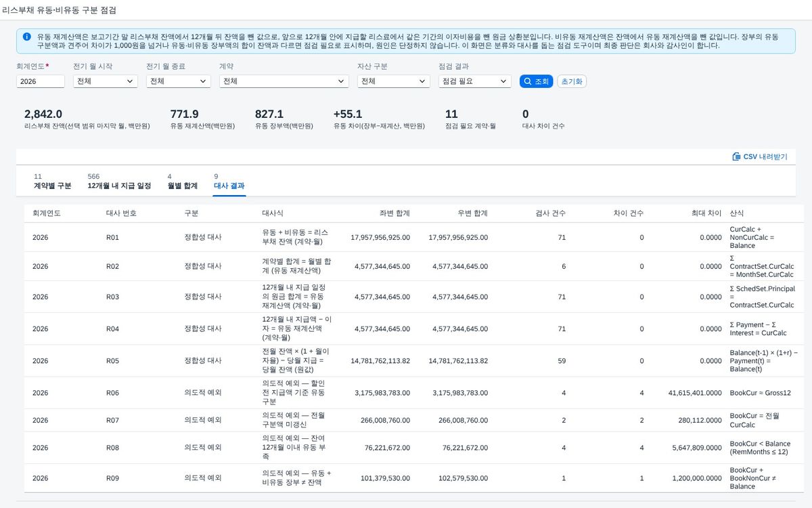This screenshot has height=508, width=812.
Task: Click the 14,781,762,113.82 left-side total in R05
Action: (x=380, y=361)
